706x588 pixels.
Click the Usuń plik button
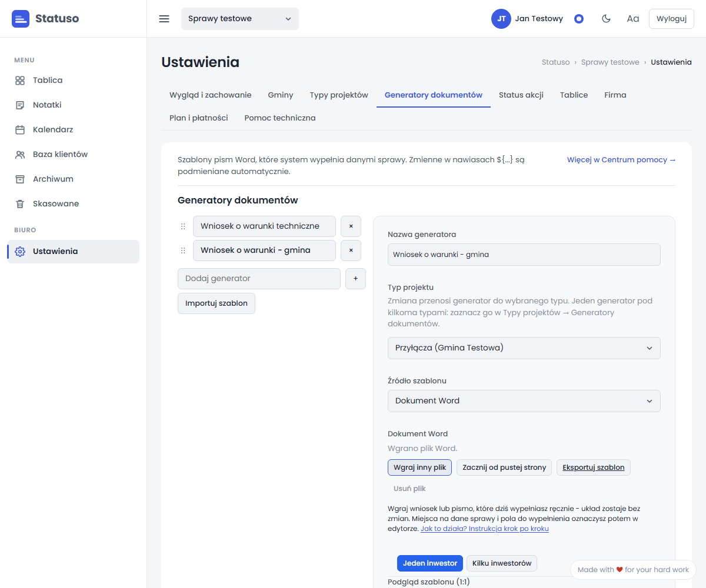[x=409, y=489]
